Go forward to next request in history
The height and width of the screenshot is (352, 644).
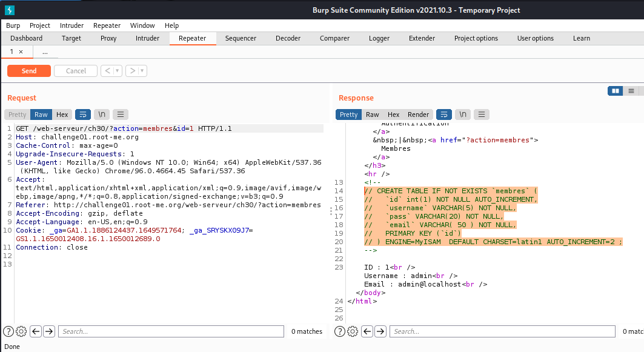(132, 71)
